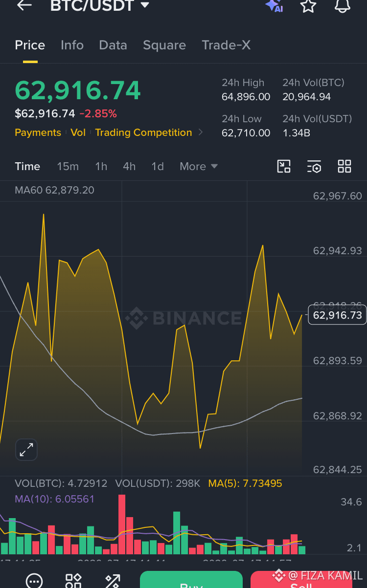Add BTC/USDT to favorites with star icon
Viewport: 367px width, 588px height.
(x=308, y=5)
